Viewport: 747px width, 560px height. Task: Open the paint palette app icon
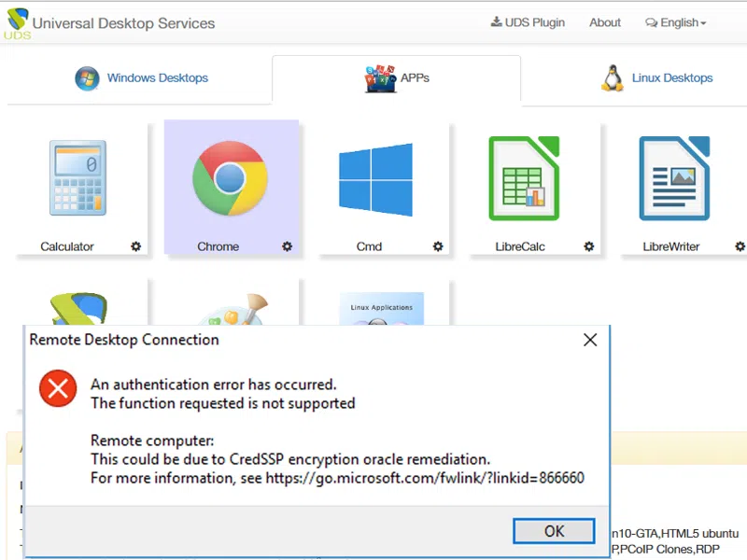(233, 310)
